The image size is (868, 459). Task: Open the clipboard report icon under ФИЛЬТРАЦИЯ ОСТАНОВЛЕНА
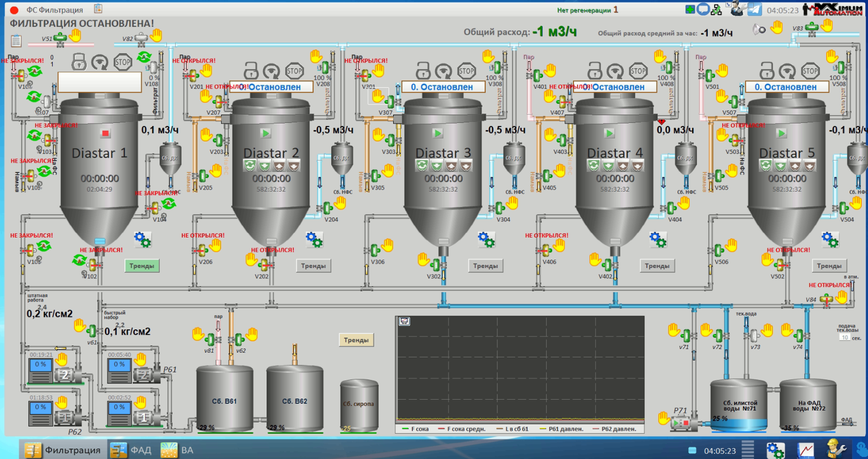(x=16, y=40)
